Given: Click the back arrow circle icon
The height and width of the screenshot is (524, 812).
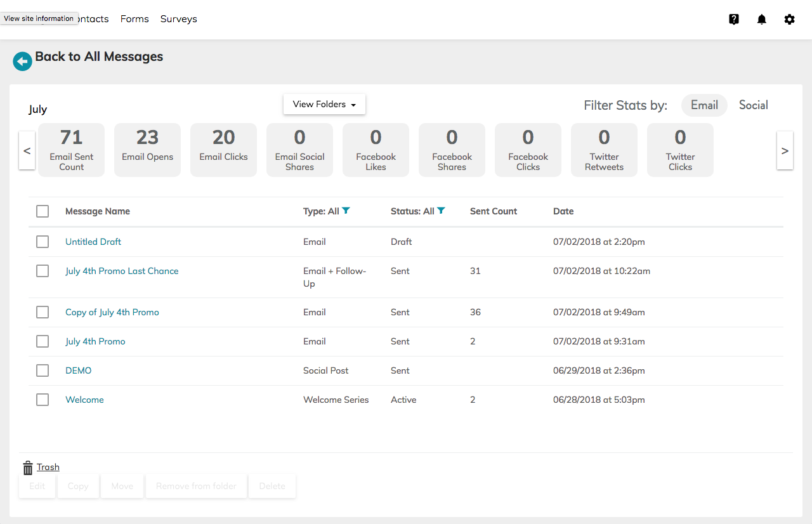Looking at the screenshot, I should pos(23,61).
